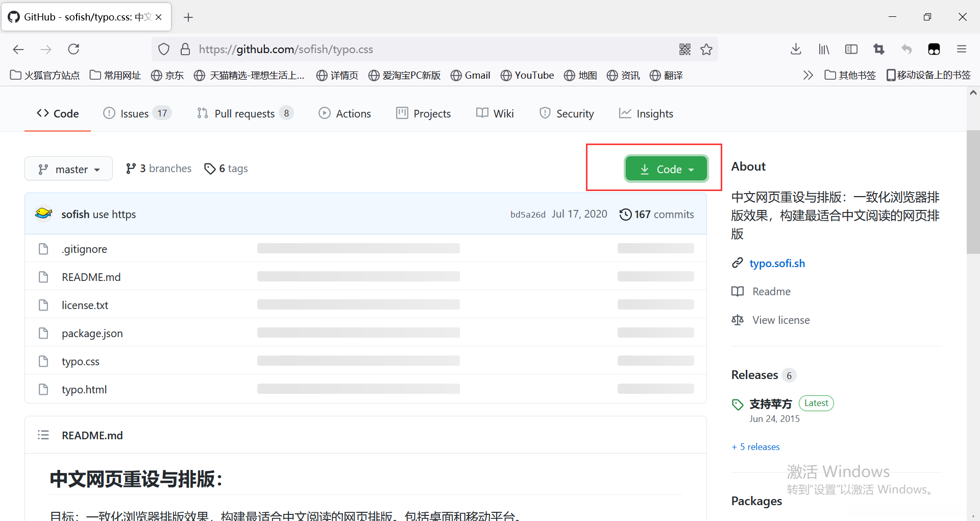Expand the green Code download dropdown
The image size is (980, 521).
667,169
